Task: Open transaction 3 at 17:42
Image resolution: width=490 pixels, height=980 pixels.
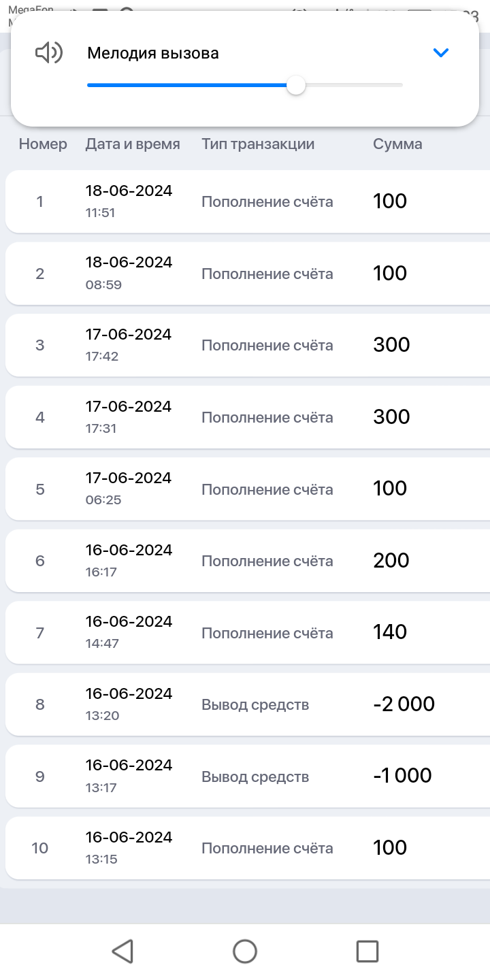Action: [248, 345]
